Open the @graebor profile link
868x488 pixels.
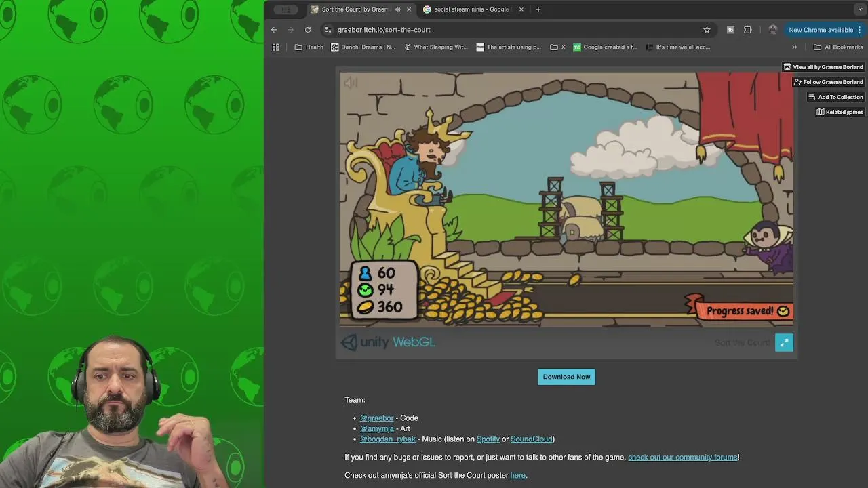tap(376, 418)
